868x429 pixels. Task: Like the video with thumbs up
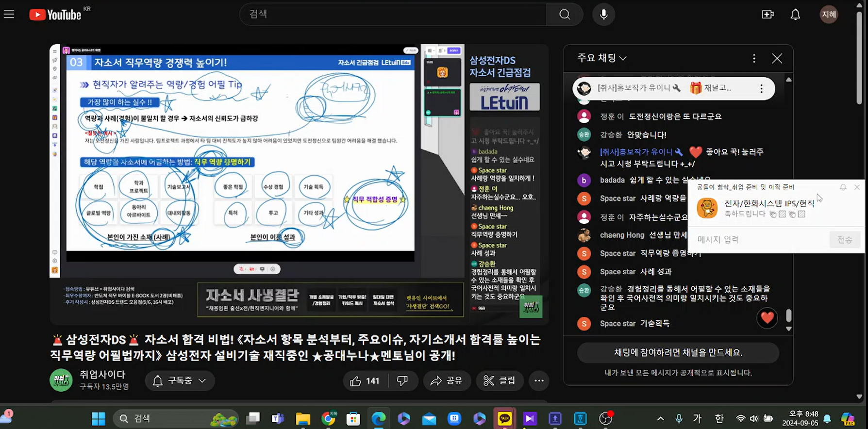click(x=365, y=381)
